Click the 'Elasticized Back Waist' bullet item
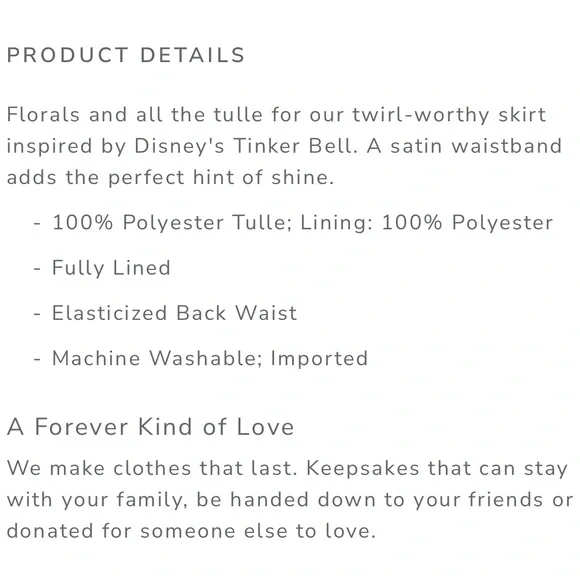 tap(174, 313)
